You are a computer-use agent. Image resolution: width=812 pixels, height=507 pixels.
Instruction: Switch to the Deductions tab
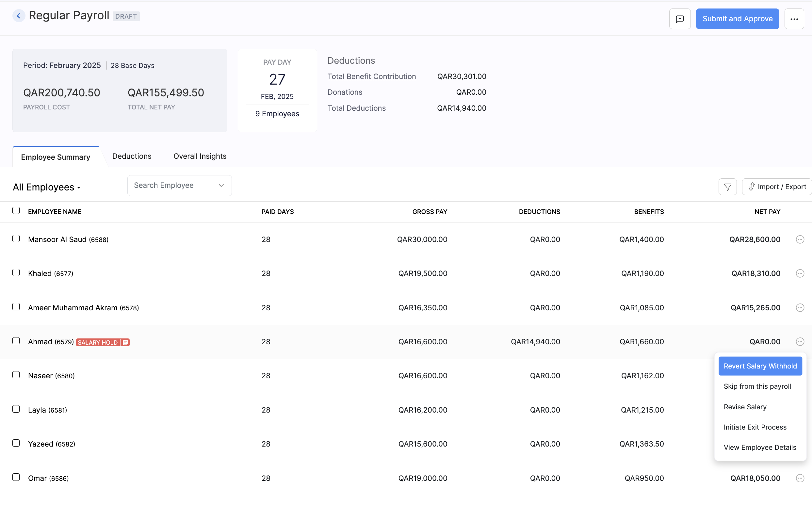[132, 156]
